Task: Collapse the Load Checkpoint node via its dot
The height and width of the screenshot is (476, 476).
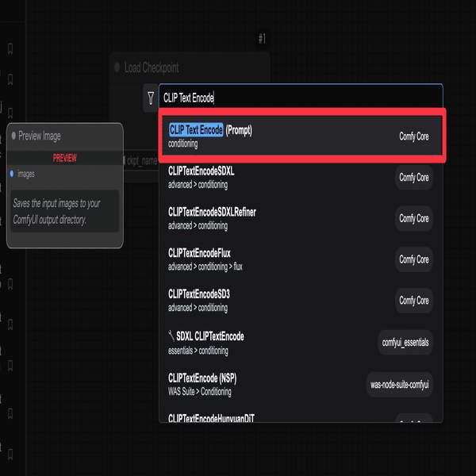Action: [117, 67]
